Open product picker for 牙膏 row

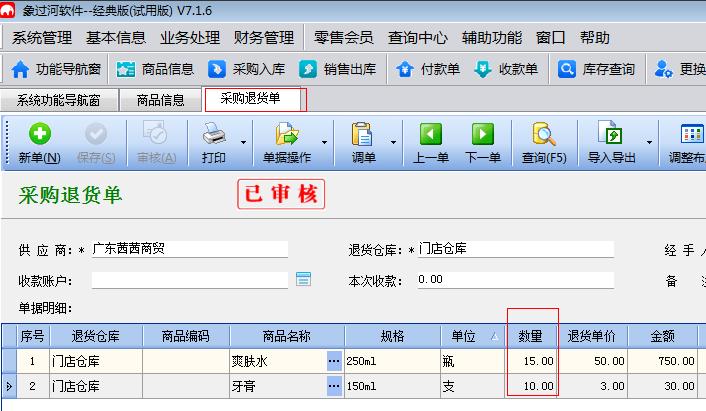point(334,386)
